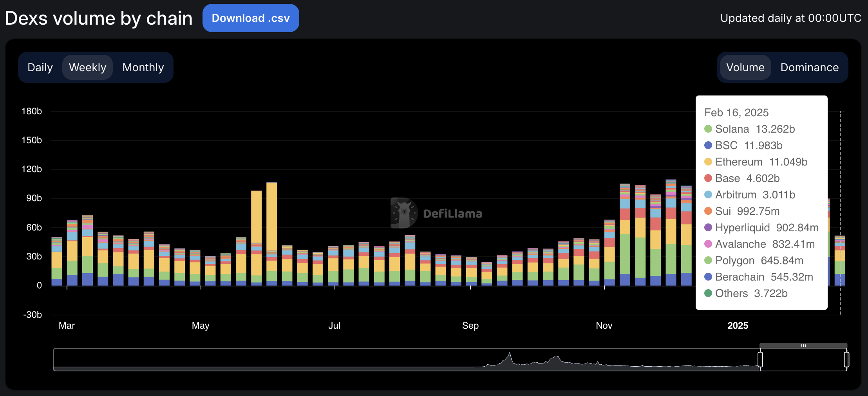Click the Hyperliquid purple legend dot
The width and height of the screenshot is (868, 396).
[708, 227]
